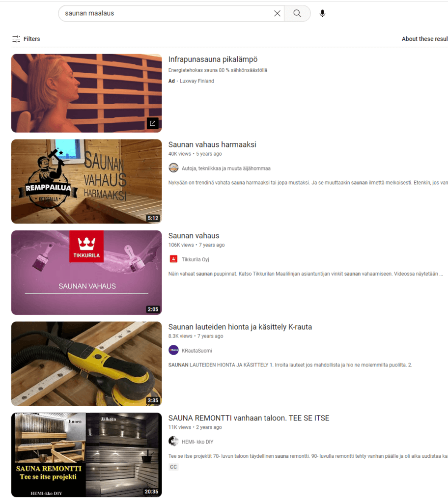Open the Tikkurila Oyj channel avatar
The image size is (448, 503).
173,259
